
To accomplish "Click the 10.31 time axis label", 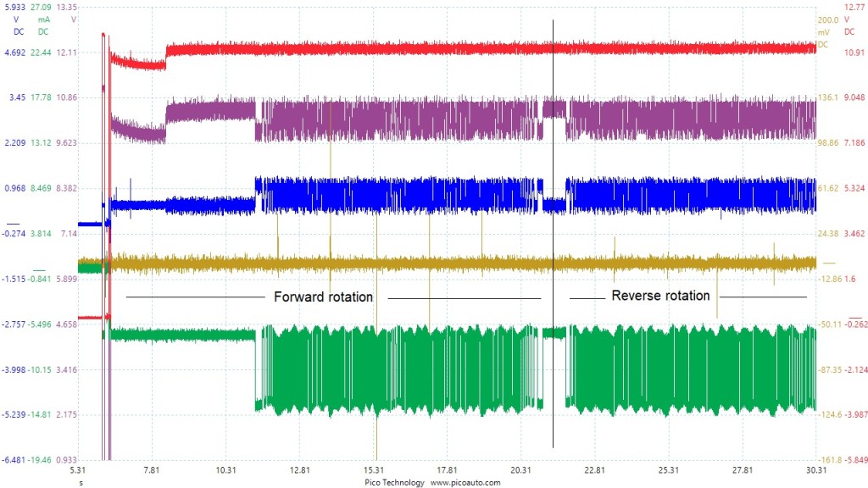I will (225, 470).
